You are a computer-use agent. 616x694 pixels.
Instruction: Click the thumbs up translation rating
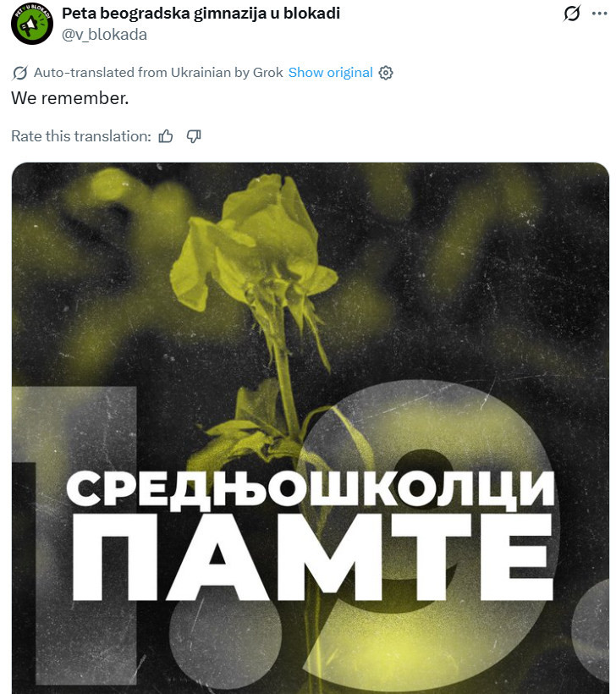click(x=166, y=136)
